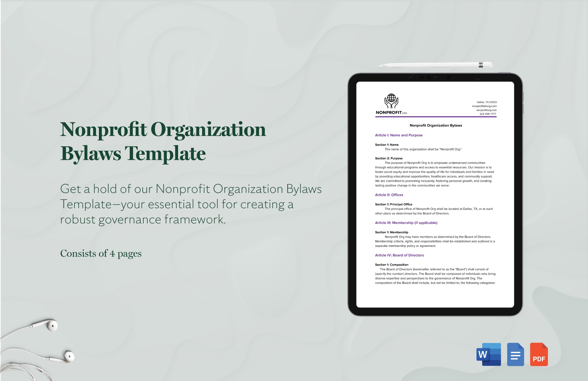Click 'Article II: Offices' heading
588x381 pixels.
point(389,195)
